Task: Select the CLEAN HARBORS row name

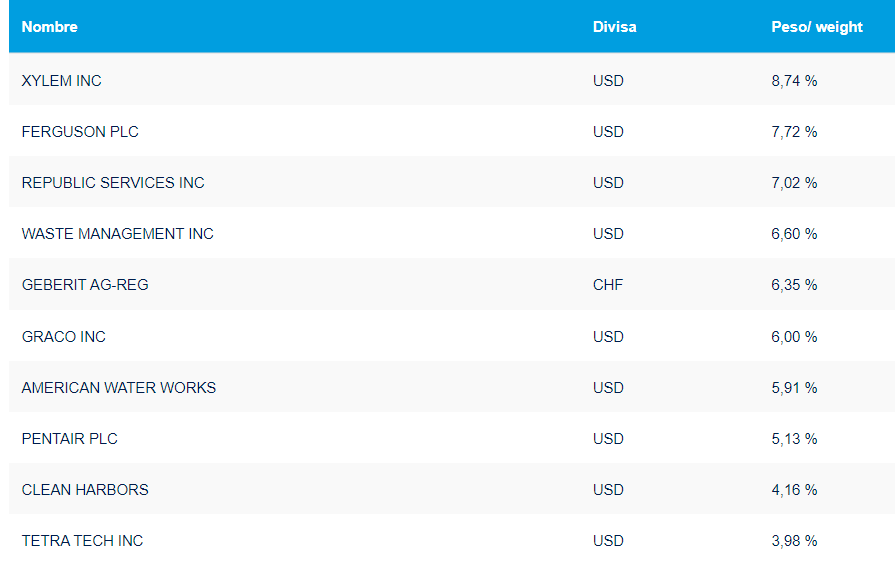Action: (x=85, y=490)
